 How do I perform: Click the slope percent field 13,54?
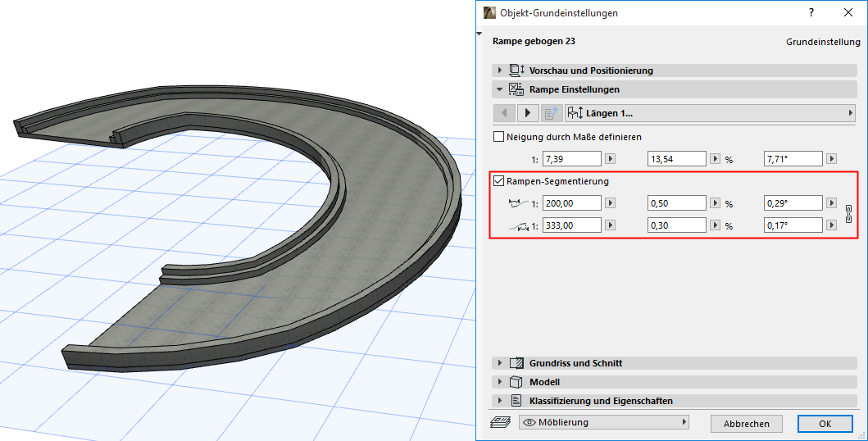coord(677,159)
